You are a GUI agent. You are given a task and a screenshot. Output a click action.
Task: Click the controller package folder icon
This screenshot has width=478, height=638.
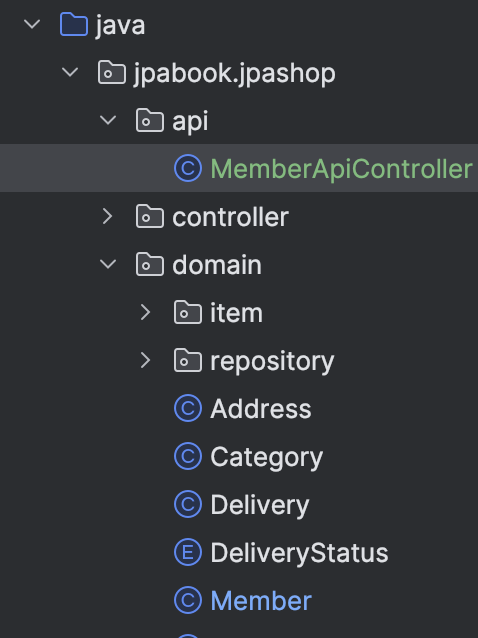coord(150,216)
